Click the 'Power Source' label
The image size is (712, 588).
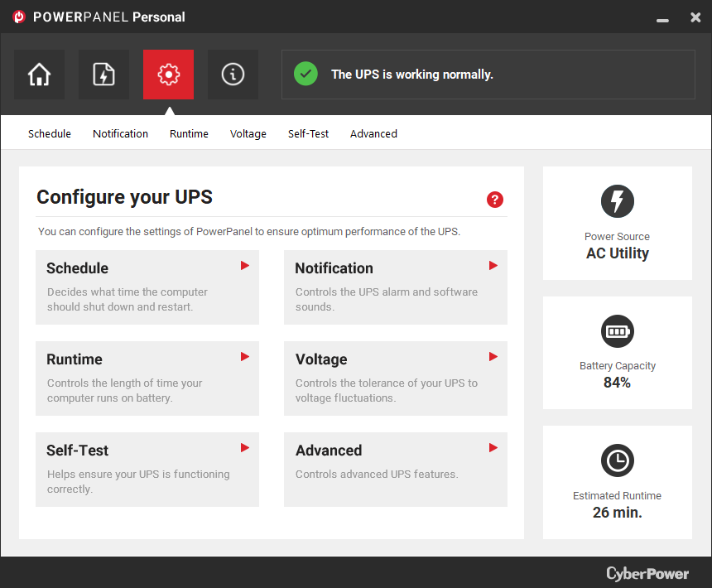pos(617,237)
